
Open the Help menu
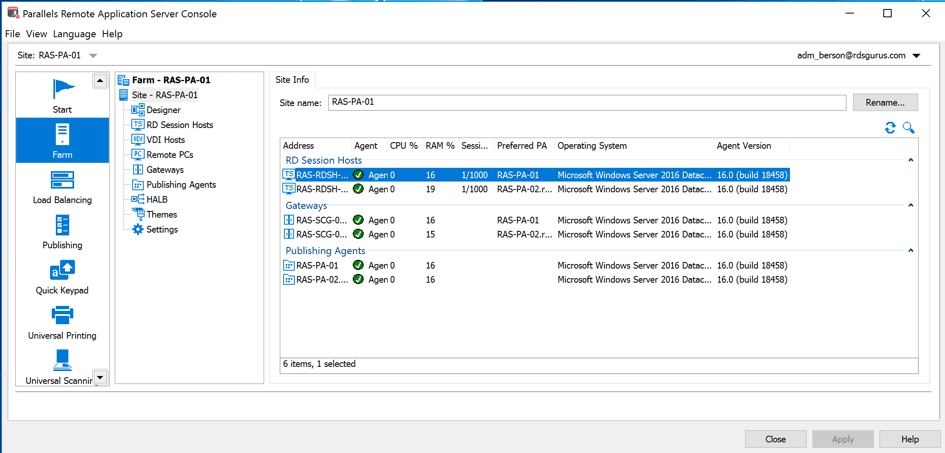112,34
